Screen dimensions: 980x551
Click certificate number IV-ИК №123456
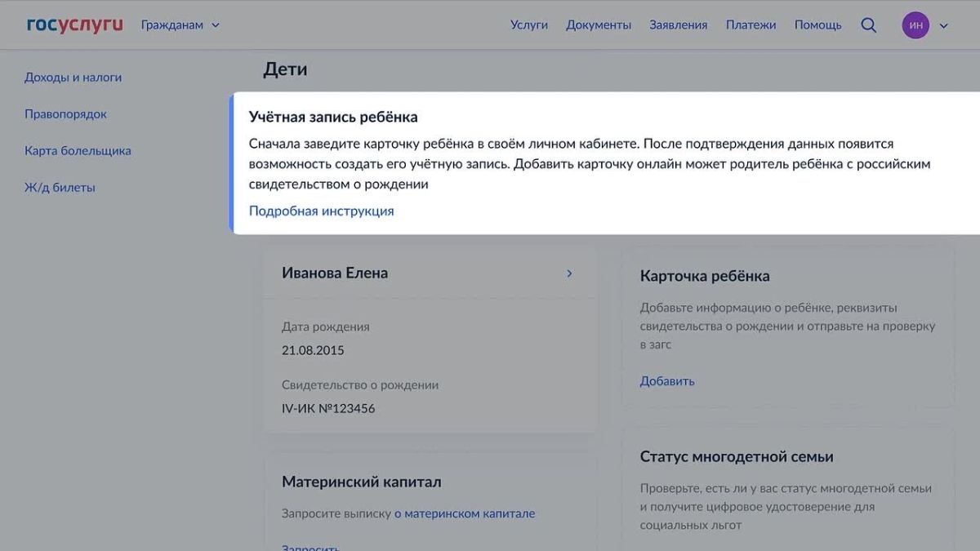pos(328,409)
